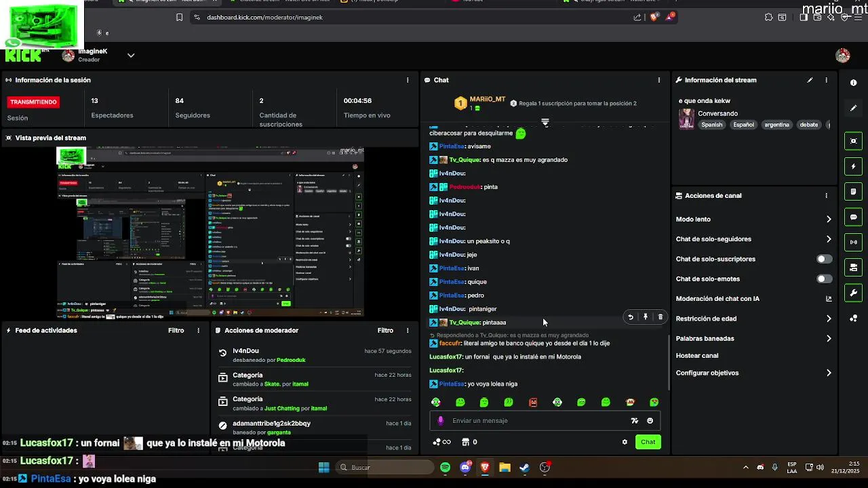Toggle the stream preview panel sidebar icon
The width and height of the screenshot is (868, 488).
coord(853,141)
